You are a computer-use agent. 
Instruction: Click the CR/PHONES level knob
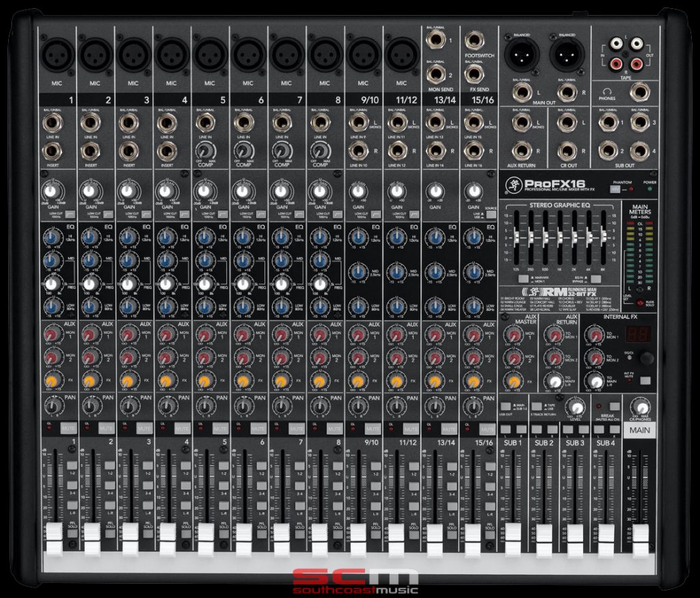(641, 406)
